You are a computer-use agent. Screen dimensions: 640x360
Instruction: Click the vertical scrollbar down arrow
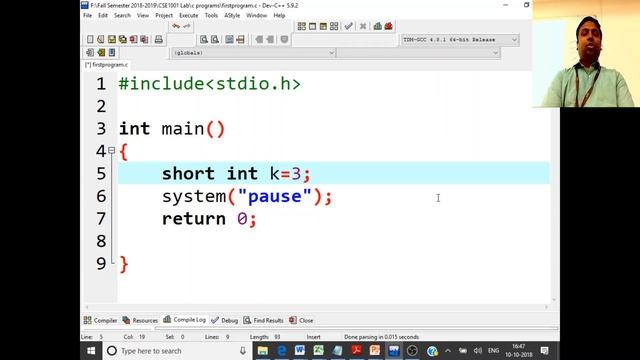554,300
